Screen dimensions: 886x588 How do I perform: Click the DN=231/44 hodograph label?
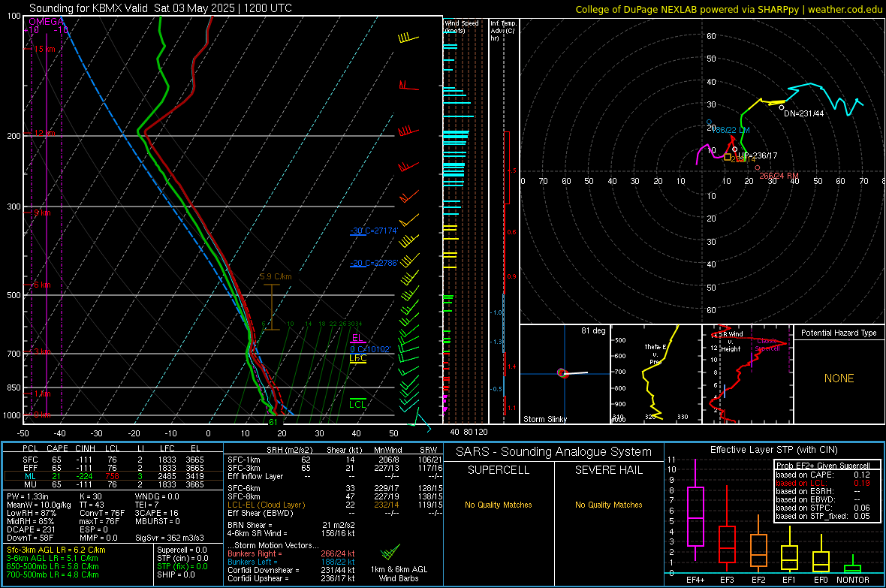tap(803, 113)
